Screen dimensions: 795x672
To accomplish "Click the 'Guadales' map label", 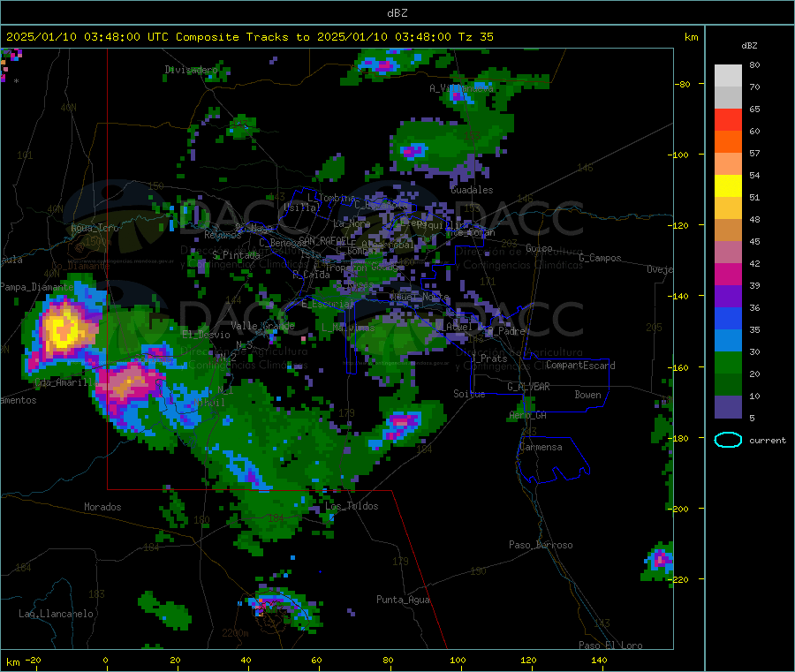I will click(x=472, y=190).
